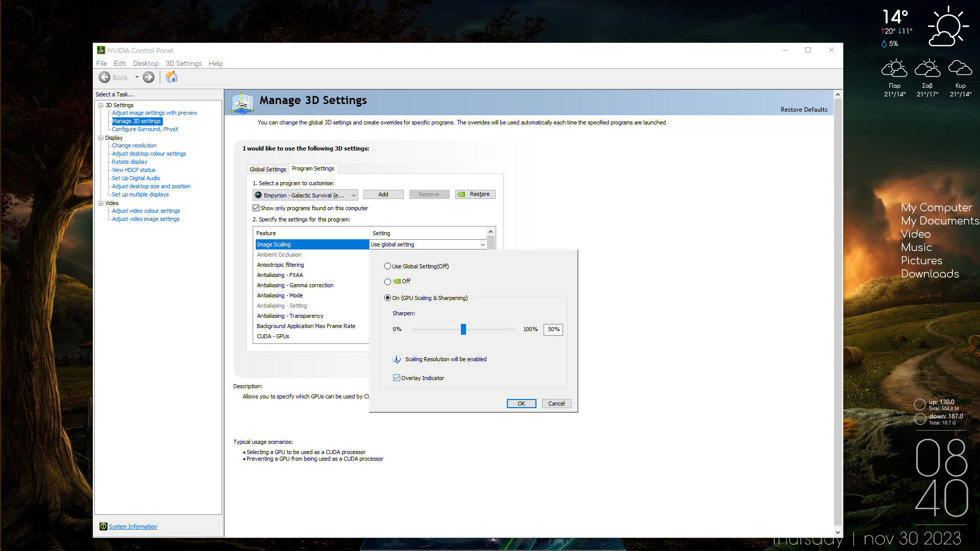Click Restore Defaults link
This screenshot has height=551, width=980.
(x=804, y=110)
